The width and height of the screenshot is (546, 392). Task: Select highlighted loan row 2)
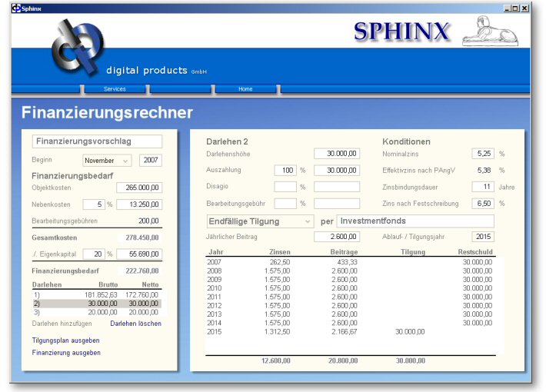[97, 304]
